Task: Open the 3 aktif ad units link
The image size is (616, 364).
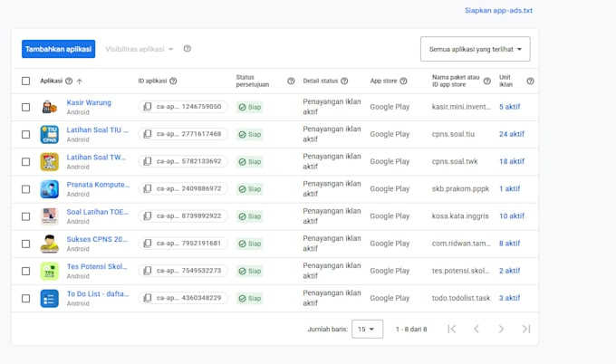Action: (x=509, y=298)
